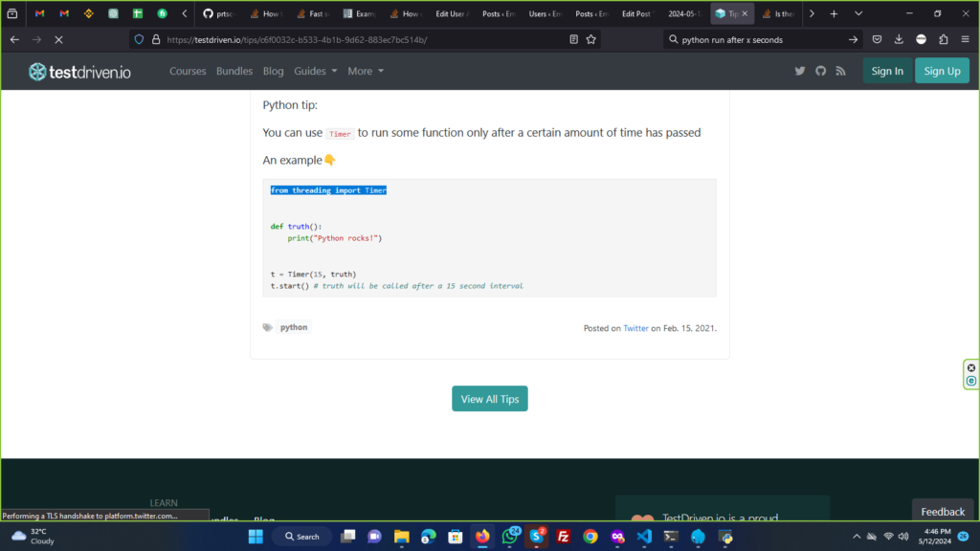Open the RSS feed icon

840,71
